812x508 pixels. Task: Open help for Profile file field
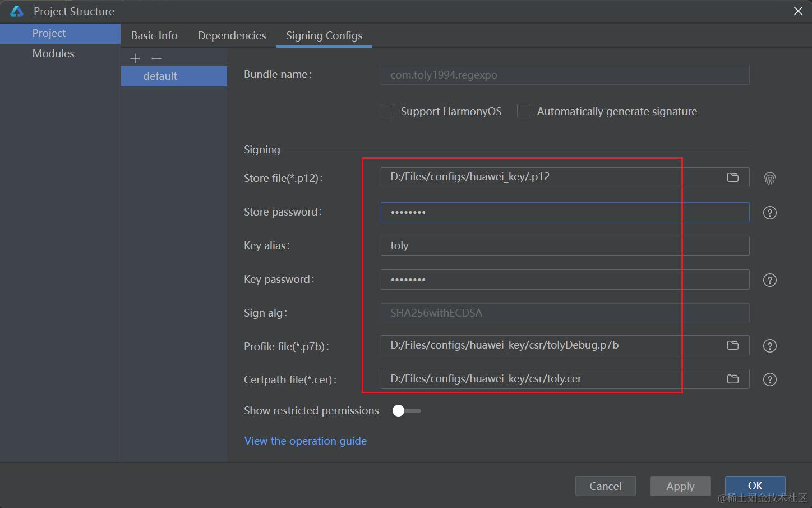pyautogui.click(x=769, y=346)
